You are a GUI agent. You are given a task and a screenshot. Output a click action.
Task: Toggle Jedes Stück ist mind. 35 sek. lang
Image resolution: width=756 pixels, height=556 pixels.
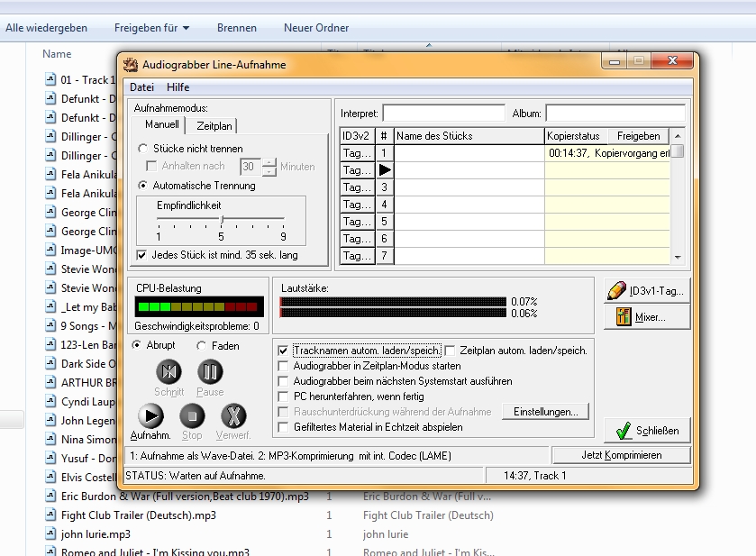[x=141, y=255]
